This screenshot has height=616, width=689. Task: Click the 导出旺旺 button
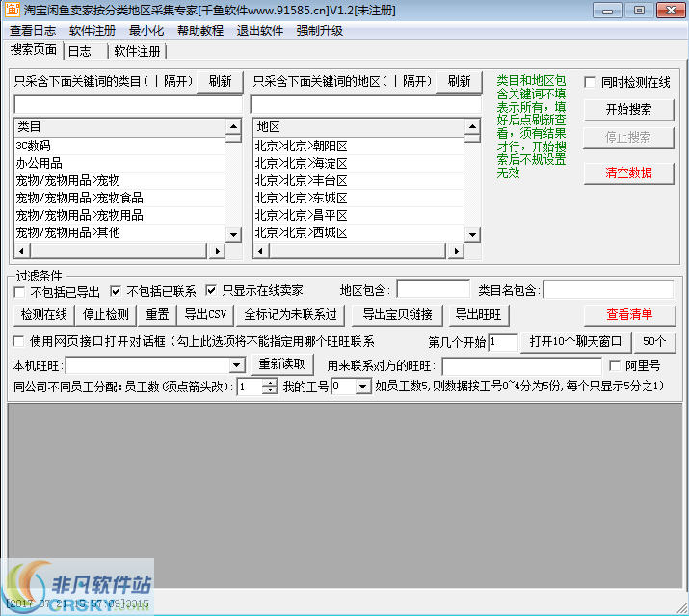478,315
